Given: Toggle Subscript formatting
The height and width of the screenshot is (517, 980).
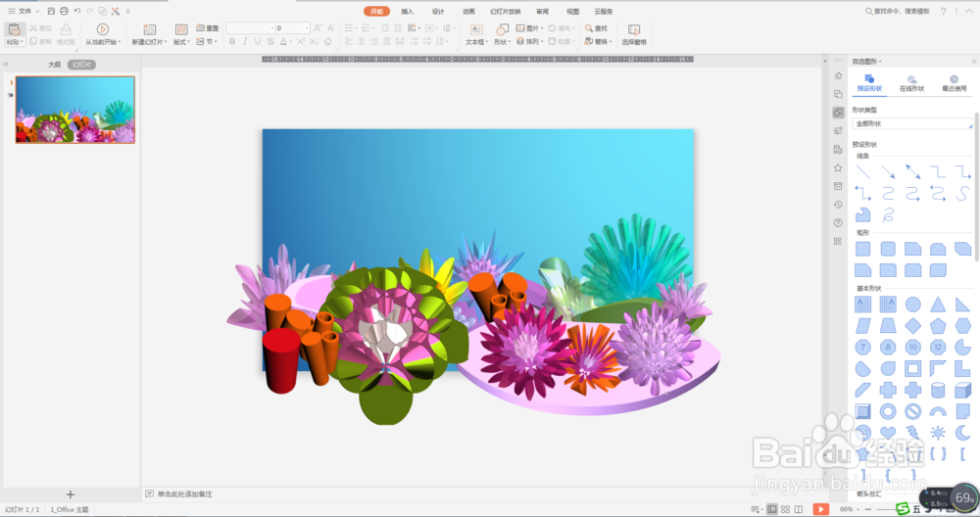Looking at the screenshot, I should coord(314,42).
